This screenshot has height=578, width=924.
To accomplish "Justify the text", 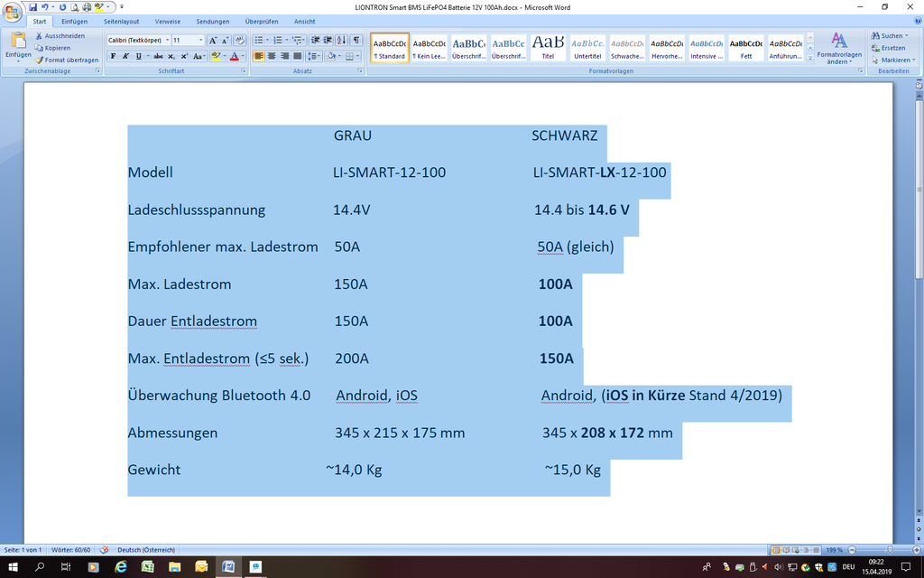I will pyautogui.click(x=298, y=56).
